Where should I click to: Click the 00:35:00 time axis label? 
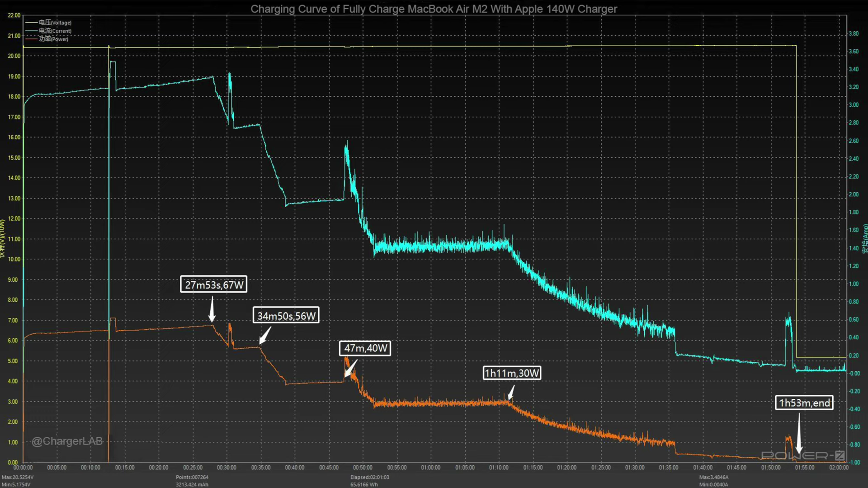click(x=261, y=468)
